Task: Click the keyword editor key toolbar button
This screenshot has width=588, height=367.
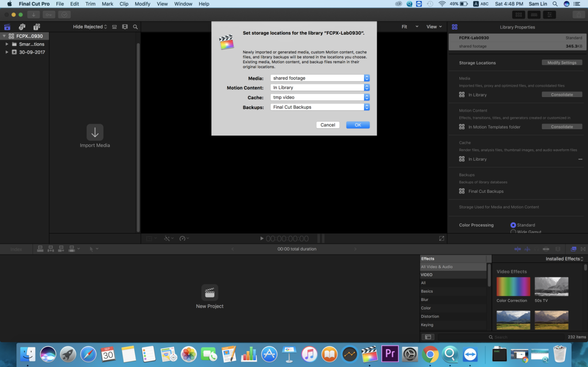Action: click(49, 15)
